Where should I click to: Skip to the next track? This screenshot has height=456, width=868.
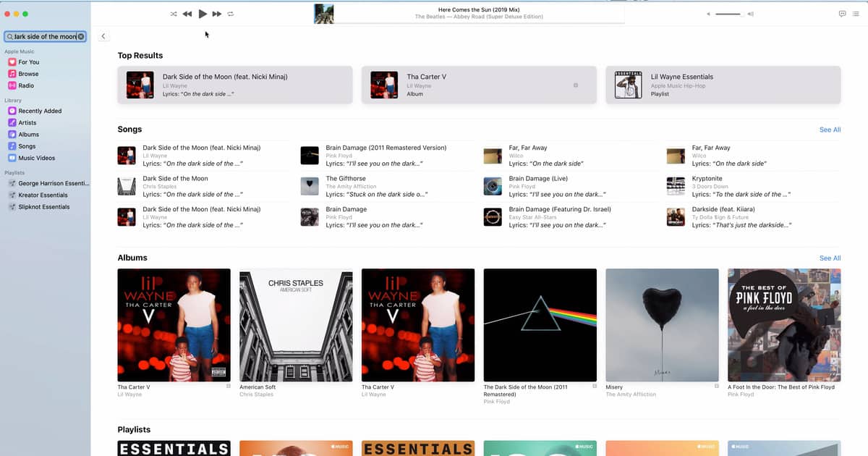pyautogui.click(x=216, y=14)
